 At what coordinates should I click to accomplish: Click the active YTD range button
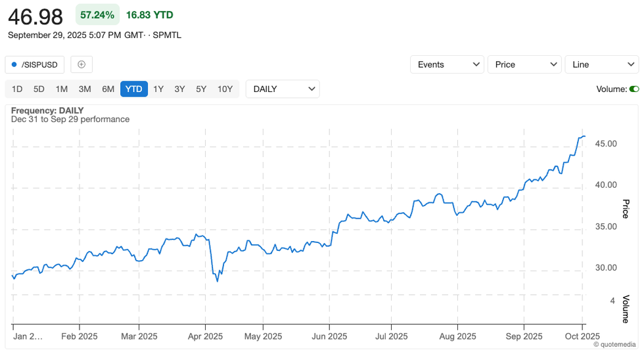(x=133, y=89)
